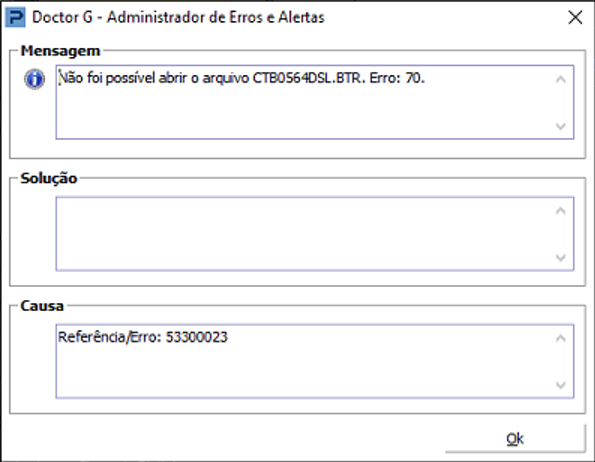Screen dimensions: 595x462
Task: Select the CTB0564DSL.BTR file name in message
Action: [x=307, y=78]
